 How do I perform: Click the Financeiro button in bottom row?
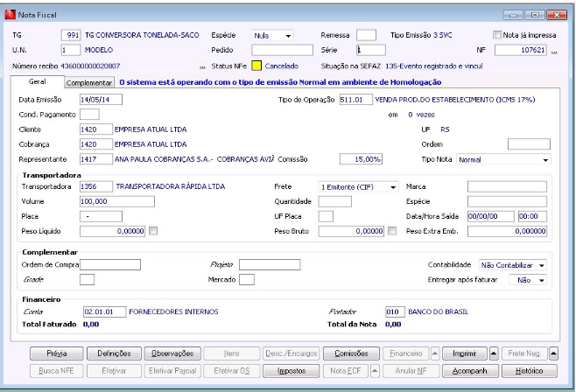pos(405,353)
